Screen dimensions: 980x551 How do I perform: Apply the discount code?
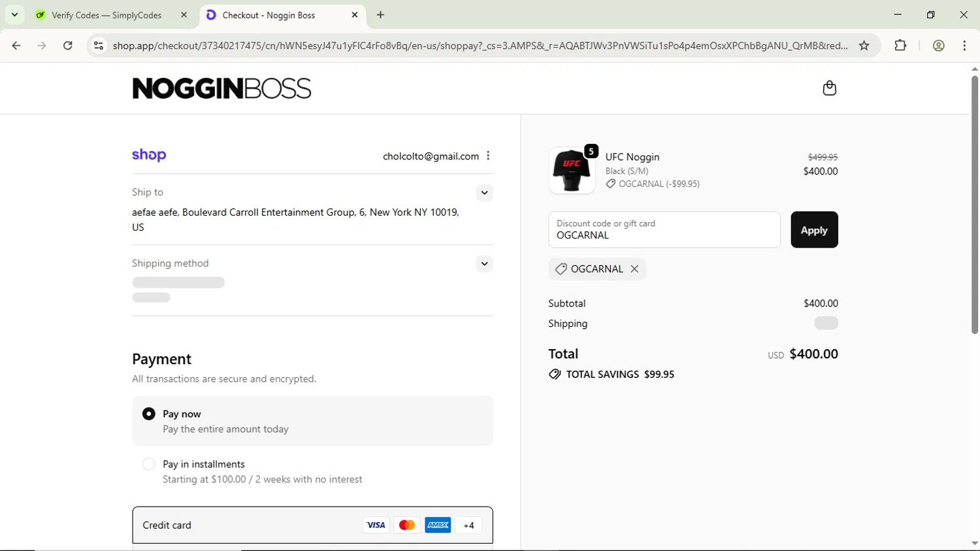tap(814, 230)
